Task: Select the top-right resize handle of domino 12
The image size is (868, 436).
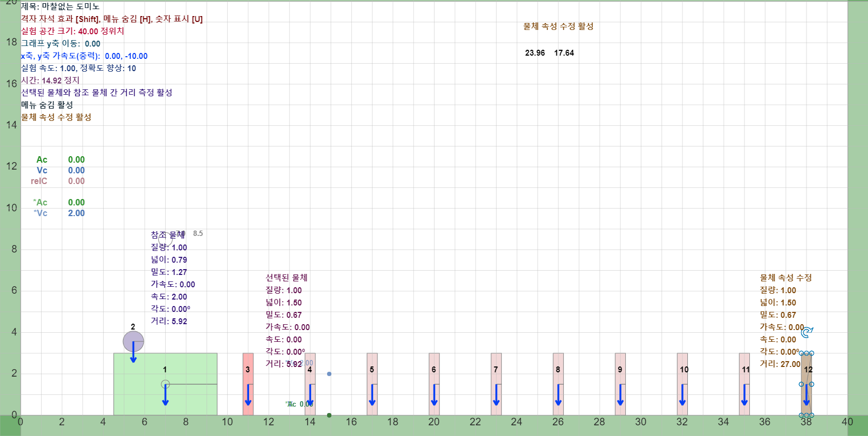Action: pyautogui.click(x=811, y=353)
